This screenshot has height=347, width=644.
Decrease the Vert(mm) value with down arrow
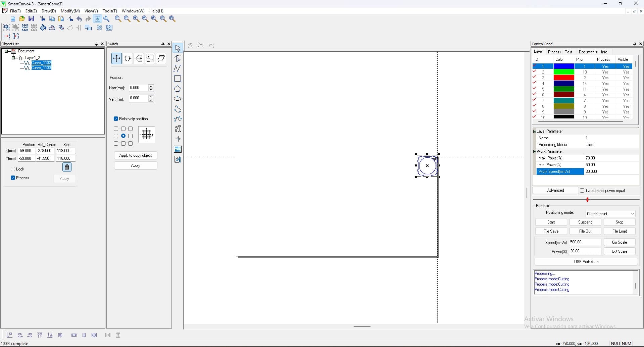tap(151, 100)
